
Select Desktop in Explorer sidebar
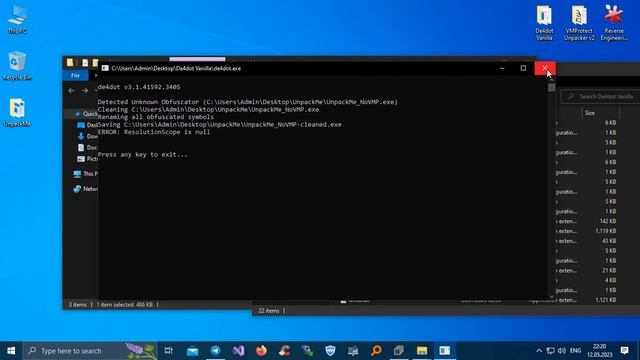[x=87, y=125]
